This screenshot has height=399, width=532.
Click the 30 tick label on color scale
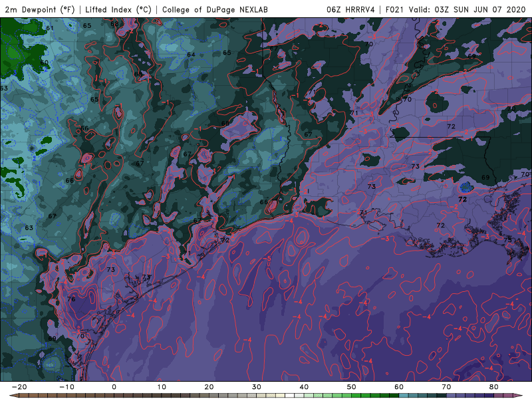257,387
